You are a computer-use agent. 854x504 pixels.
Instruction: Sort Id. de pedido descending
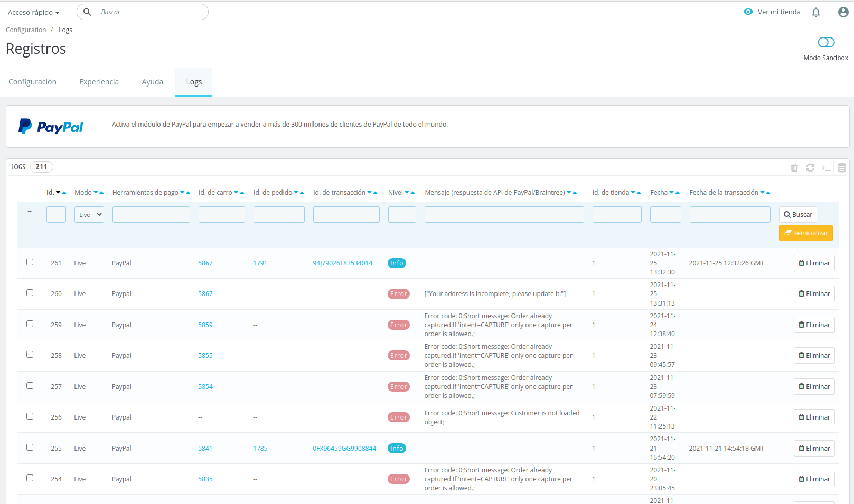pos(296,193)
